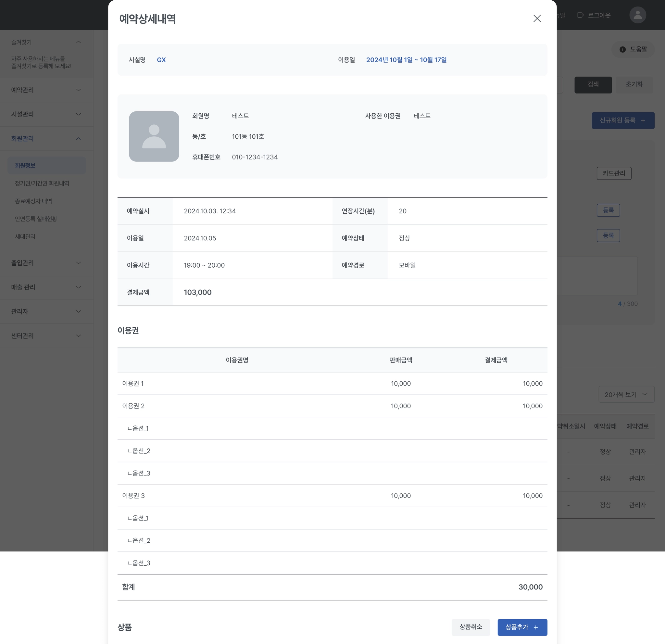This screenshot has width=665, height=644.
Task: Click the member photo placeholder thumbnail
Action: [154, 136]
